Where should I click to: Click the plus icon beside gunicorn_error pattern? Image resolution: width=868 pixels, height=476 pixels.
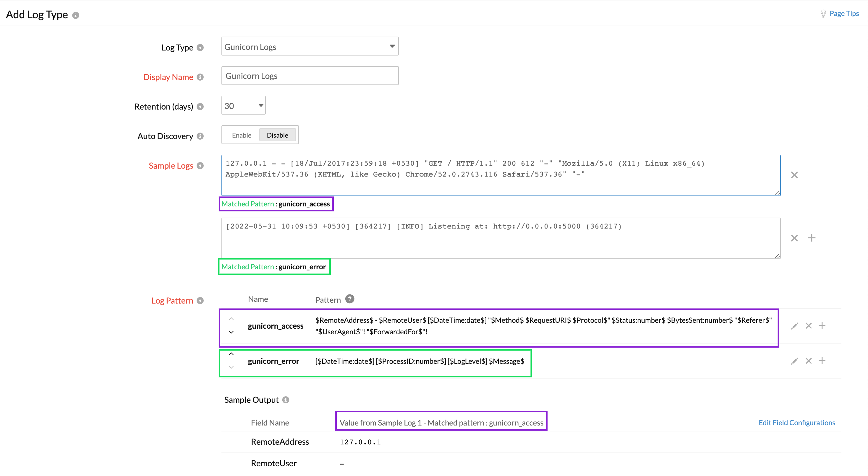coord(822,361)
